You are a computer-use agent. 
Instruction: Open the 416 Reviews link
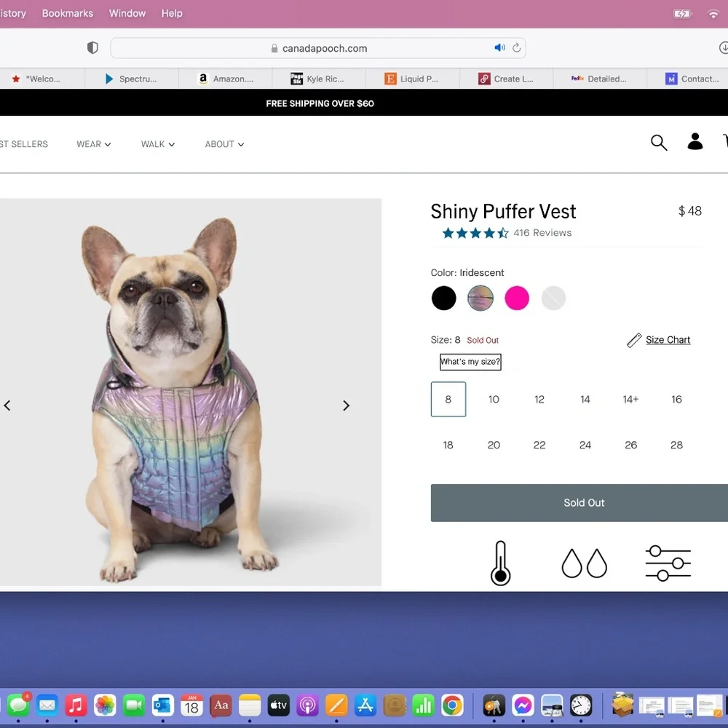click(542, 233)
